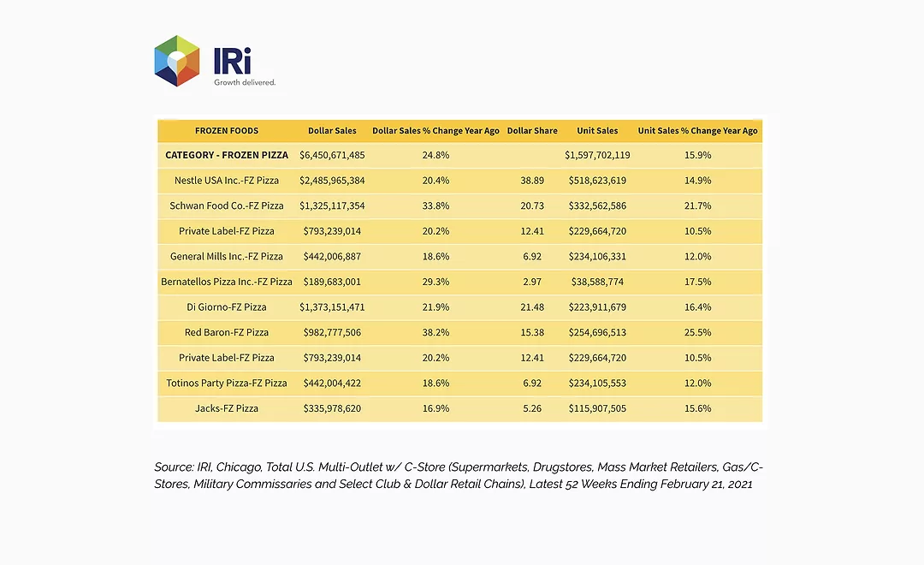This screenshot has height=565, width=924.
Task: Click the Growth delivered tagline
Action: [245, 82]
